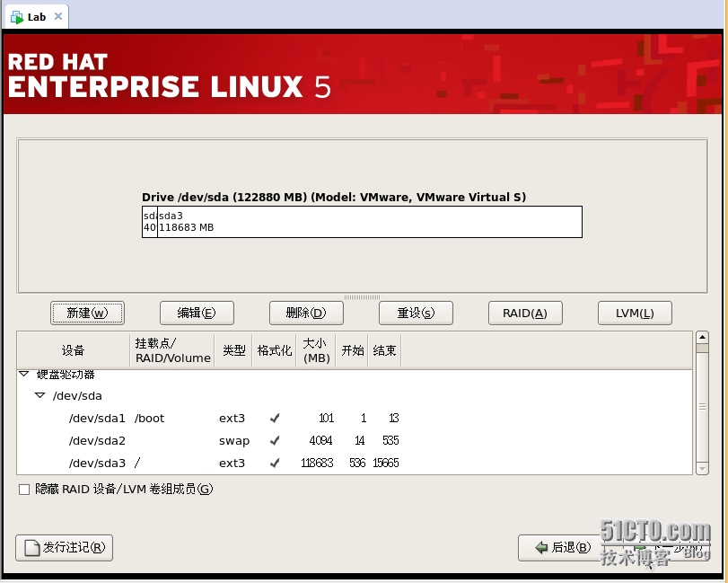Click the 编辑(E) button

(x=197, y=314)
